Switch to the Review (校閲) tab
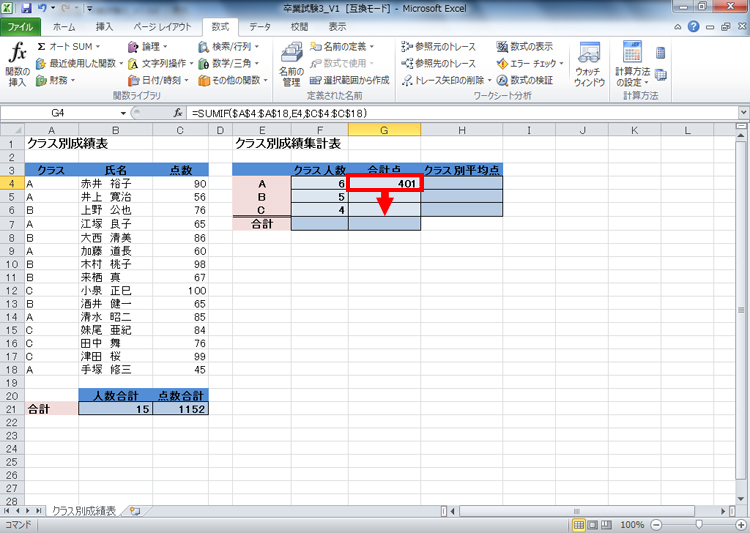Image resolution: width=750 pixels, height=533 pixels. coord(299,27)
